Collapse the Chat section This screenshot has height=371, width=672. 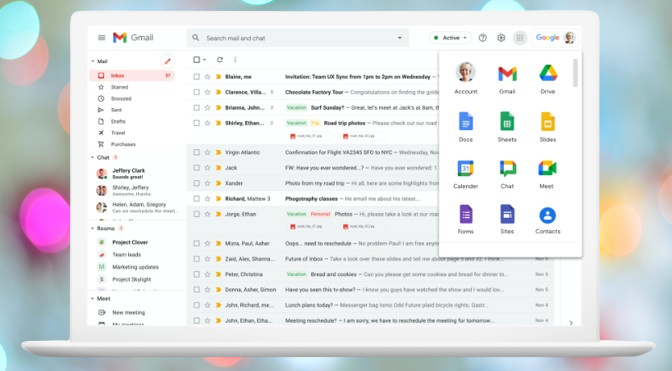93,157
